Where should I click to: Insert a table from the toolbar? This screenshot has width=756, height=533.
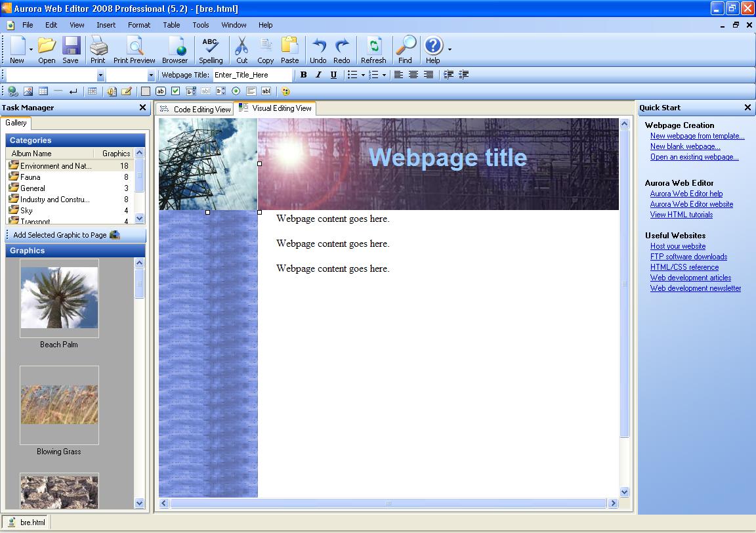click(43, 91)
